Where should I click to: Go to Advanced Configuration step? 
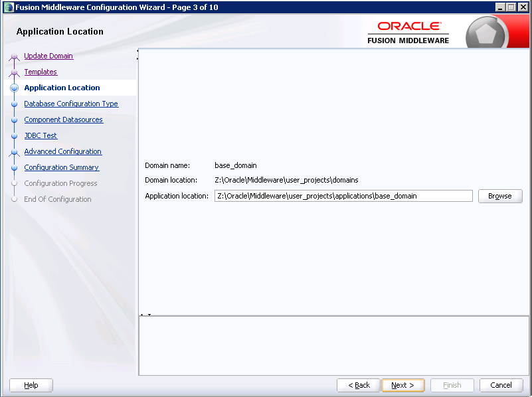pyautogui.click(x=63, y=151)
